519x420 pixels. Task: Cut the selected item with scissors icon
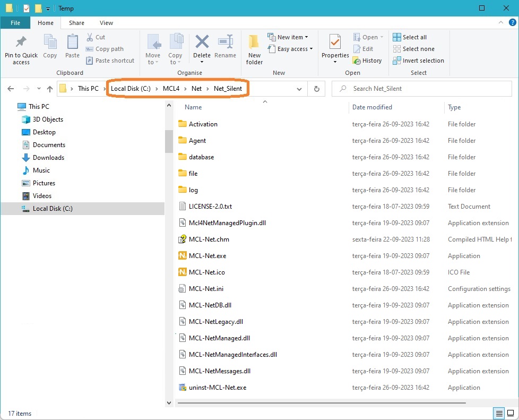[90, 37]
